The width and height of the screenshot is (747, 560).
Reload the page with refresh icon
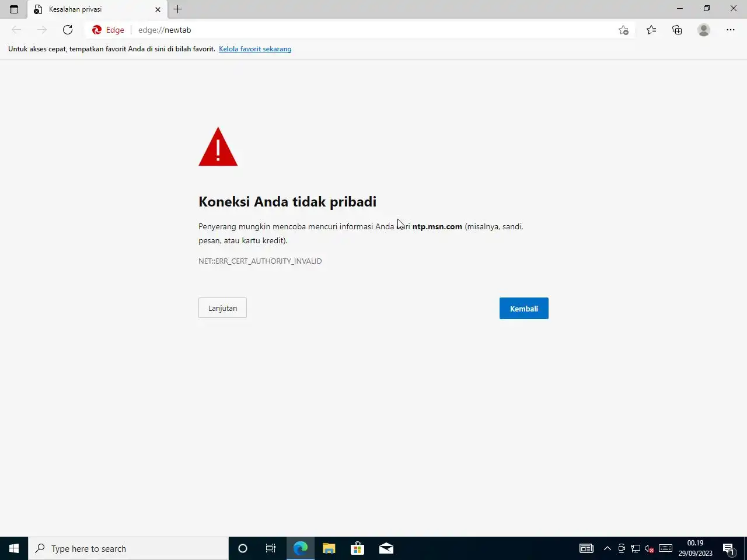pos(68,30)
